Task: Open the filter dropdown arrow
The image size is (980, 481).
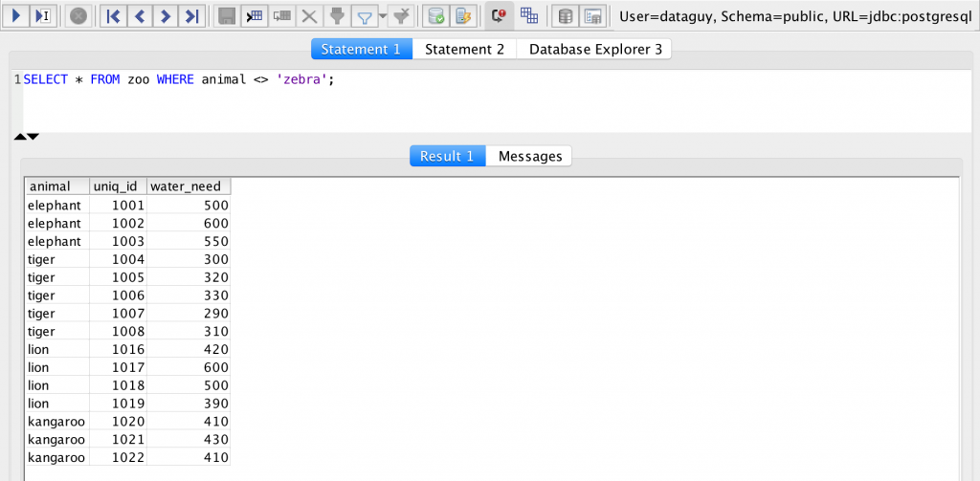Action: tap(383, 16)
